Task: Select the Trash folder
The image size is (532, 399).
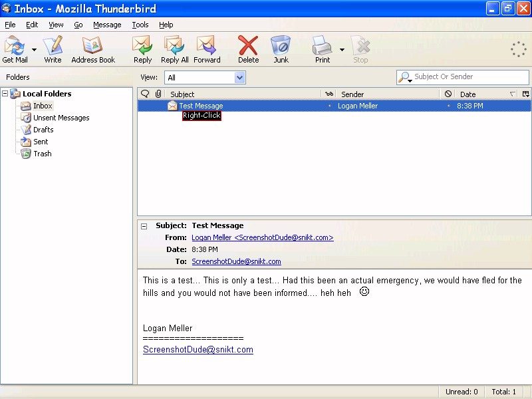Action: [x=43, y=154]
